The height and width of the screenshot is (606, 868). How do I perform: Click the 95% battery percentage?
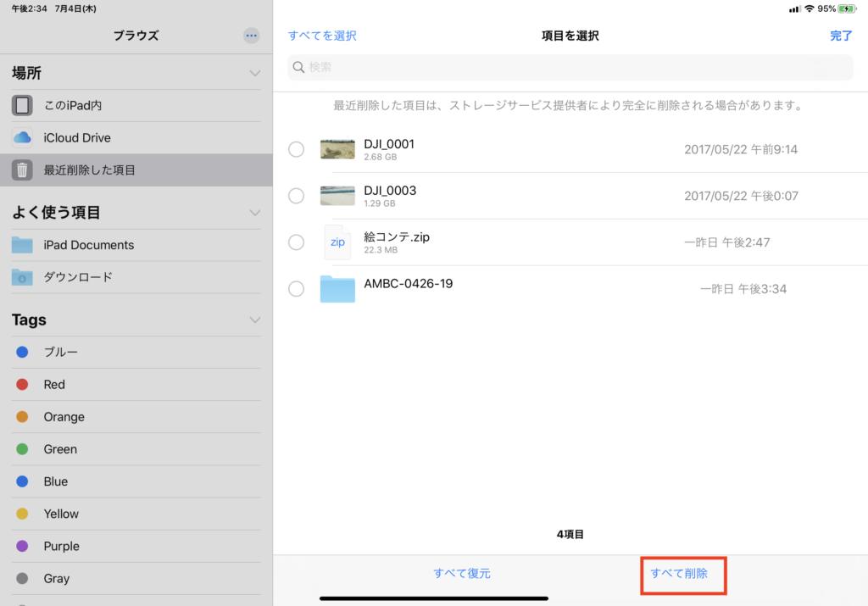(826, 8)
